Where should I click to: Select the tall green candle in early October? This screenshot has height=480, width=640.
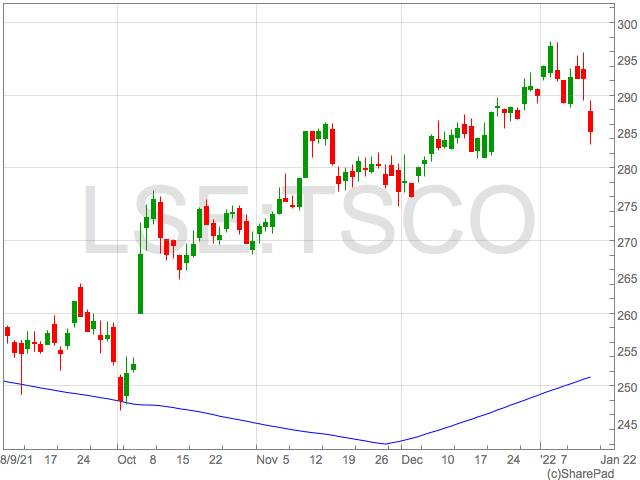[x=140, y=283]
